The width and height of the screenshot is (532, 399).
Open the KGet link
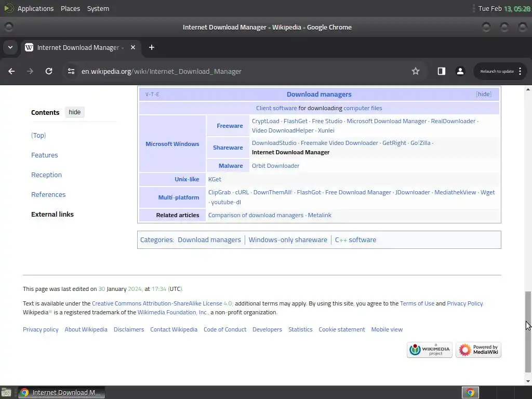coord(215,179)
